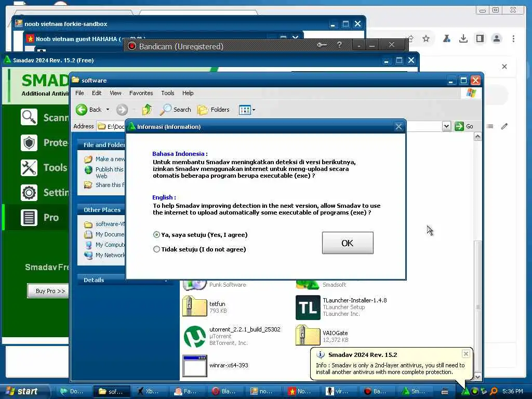
Task: Open Chrome profile avatar icon
Action: coord(496,38)
